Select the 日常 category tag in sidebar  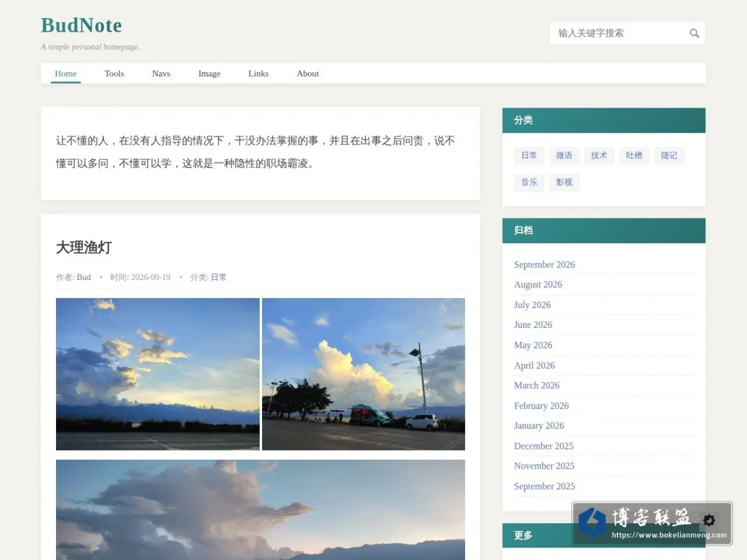(x=529, y=156)
